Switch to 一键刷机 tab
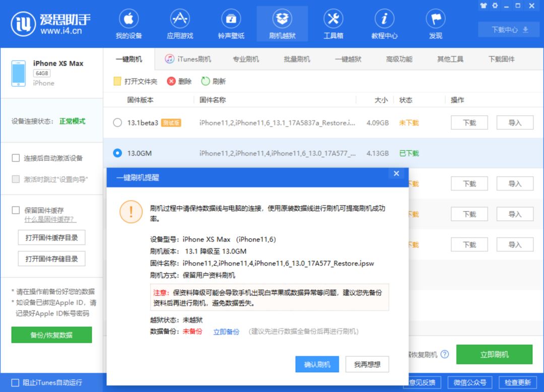Viewport: 544px width, 392px height. click(x=129, y=59)
